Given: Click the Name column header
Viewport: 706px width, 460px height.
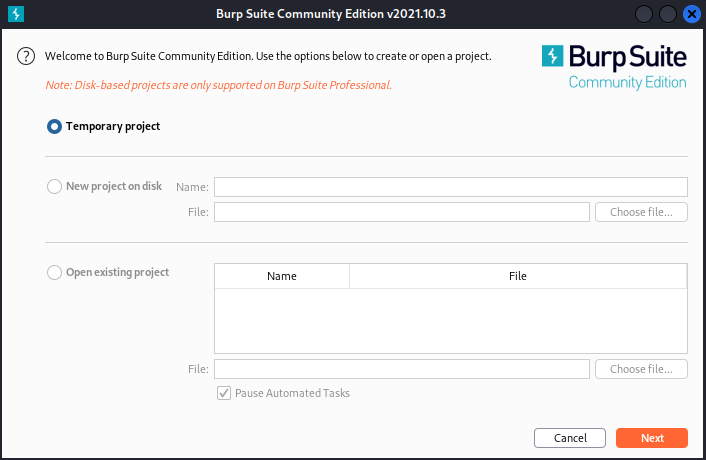Looking at the screenshot, I should [282, 276].
